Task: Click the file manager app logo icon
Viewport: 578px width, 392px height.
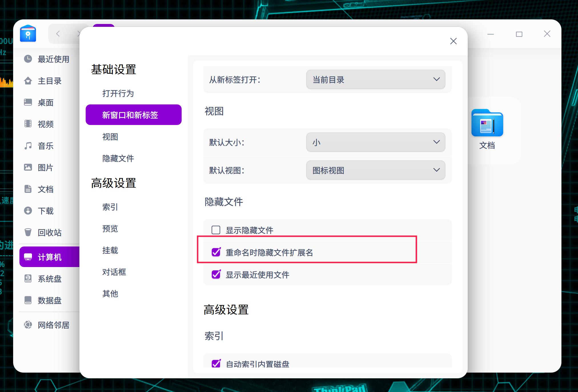Action: point(28,34)
